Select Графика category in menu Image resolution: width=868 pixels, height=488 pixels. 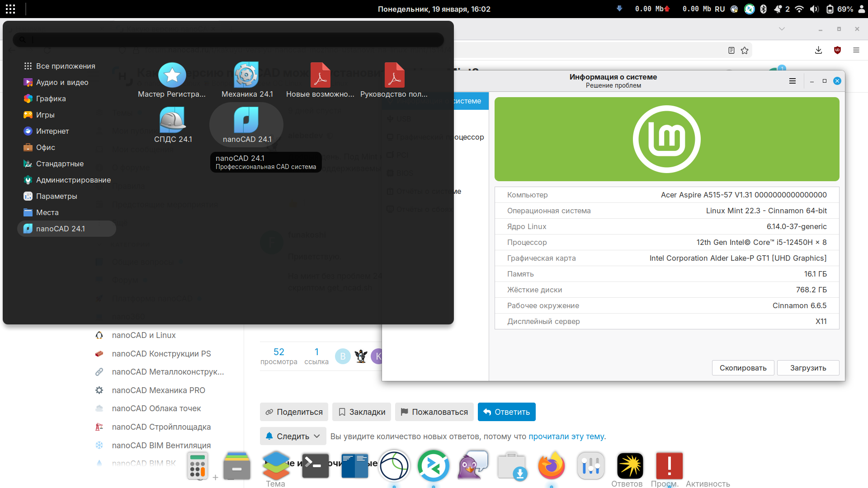coord(51,99)
